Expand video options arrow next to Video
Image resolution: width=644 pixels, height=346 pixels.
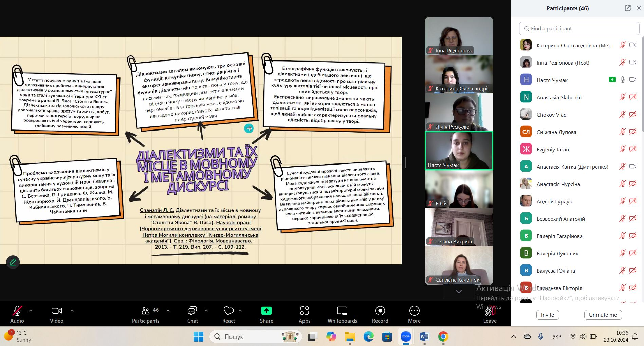(x=72, y=311)
